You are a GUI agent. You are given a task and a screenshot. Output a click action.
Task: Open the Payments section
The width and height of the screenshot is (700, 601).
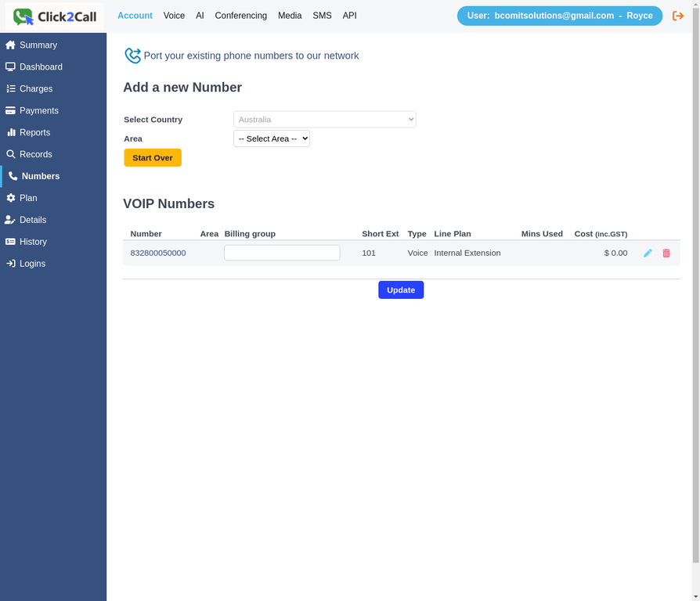(x=38, y=110)
